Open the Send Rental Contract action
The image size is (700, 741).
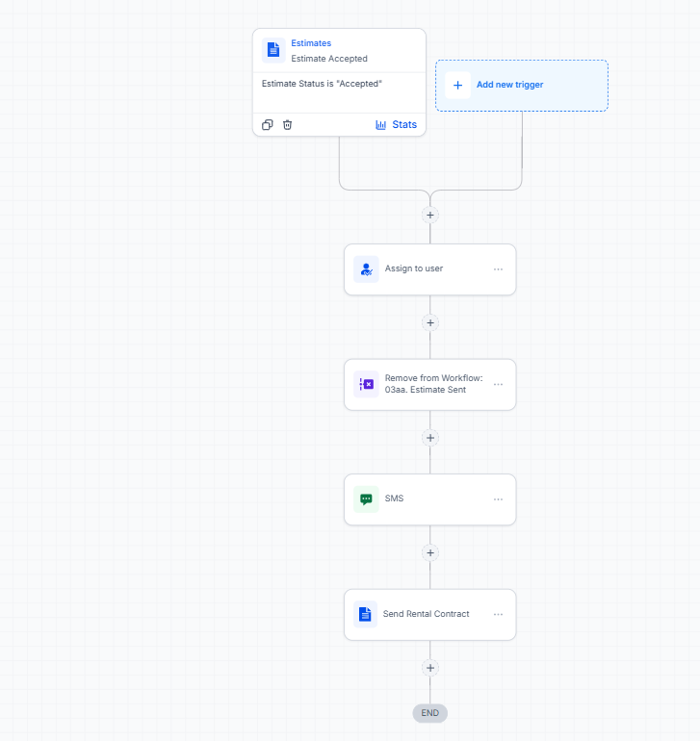pos(430,614)
